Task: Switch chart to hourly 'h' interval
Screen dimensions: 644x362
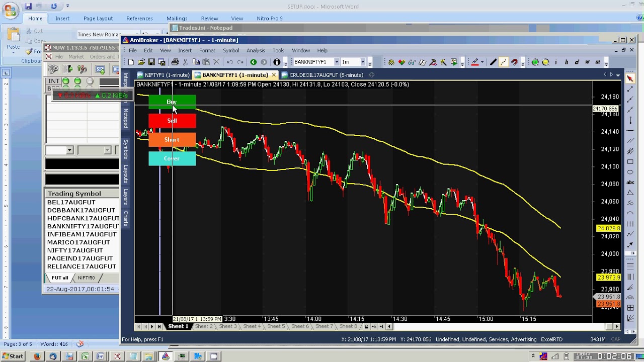Action: pos(567,62)
